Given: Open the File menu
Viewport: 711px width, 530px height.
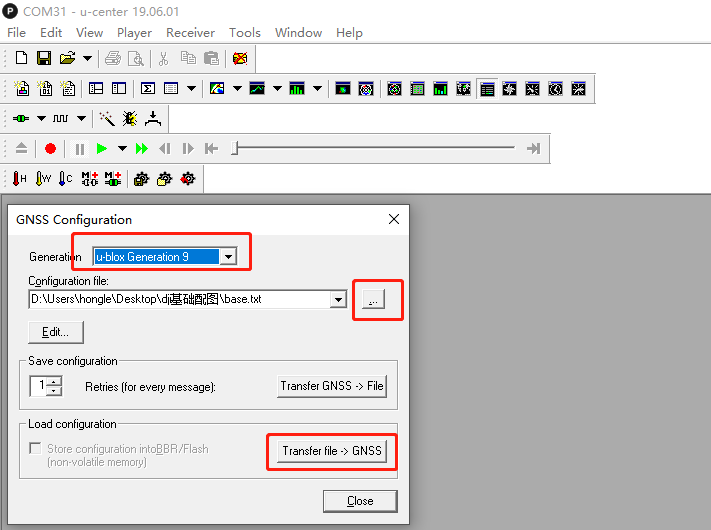Looking at the screenshot, I should click(x=16, y=33).
